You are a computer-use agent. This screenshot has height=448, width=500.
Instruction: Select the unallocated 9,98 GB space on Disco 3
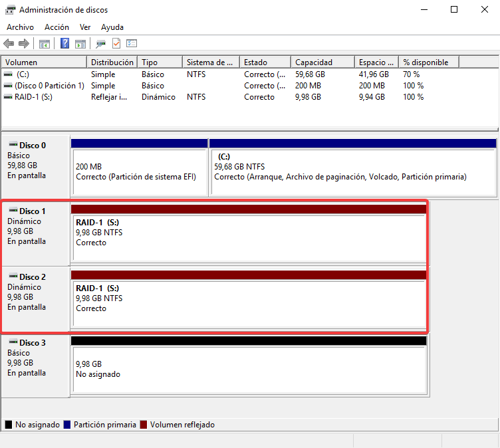point(249,369)
